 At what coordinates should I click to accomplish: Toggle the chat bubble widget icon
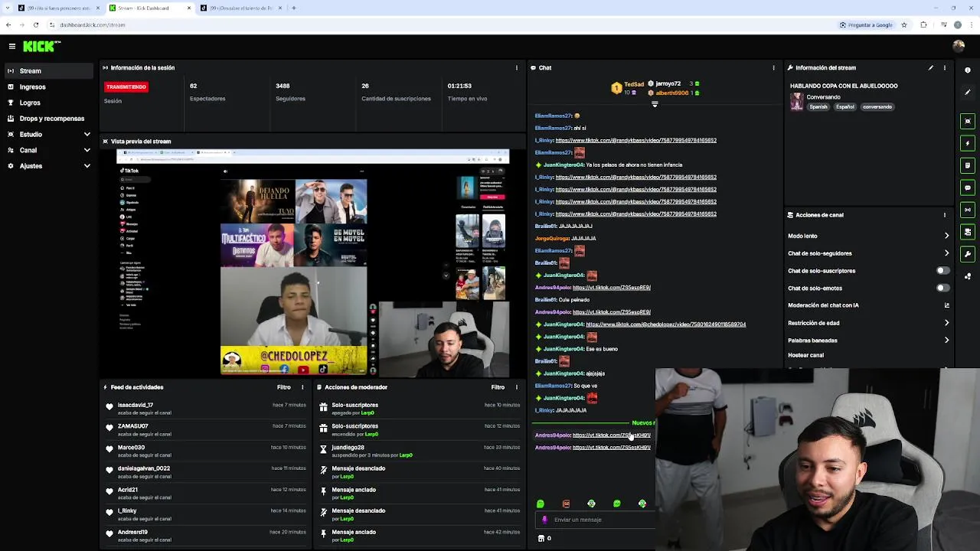[x=968, y=187]
